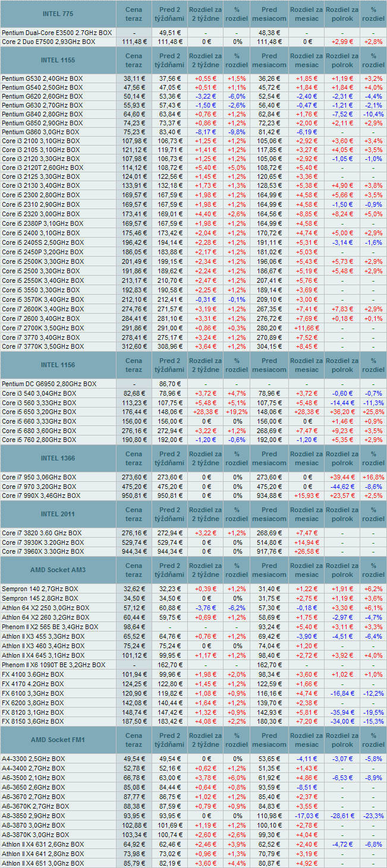Screen dimensions: 387x868
Task: Click the 950,81 € current price of Core i7 990X
Action: pos(134,495)
